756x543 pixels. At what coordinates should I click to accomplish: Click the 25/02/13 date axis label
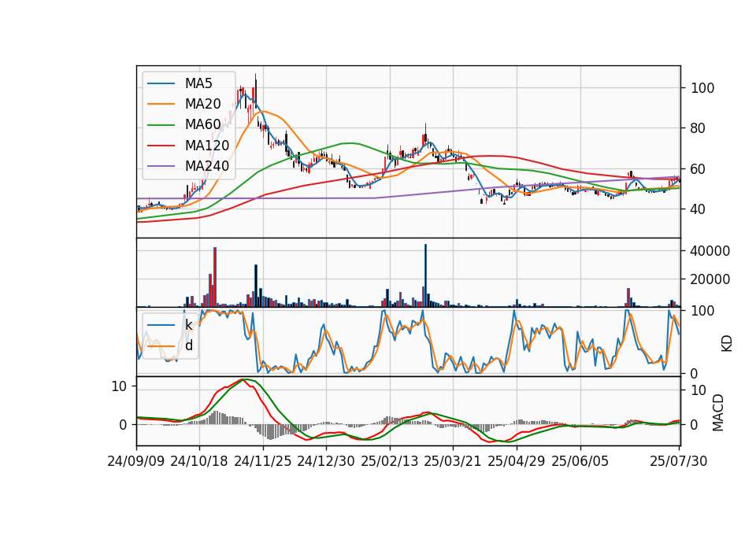390,461
